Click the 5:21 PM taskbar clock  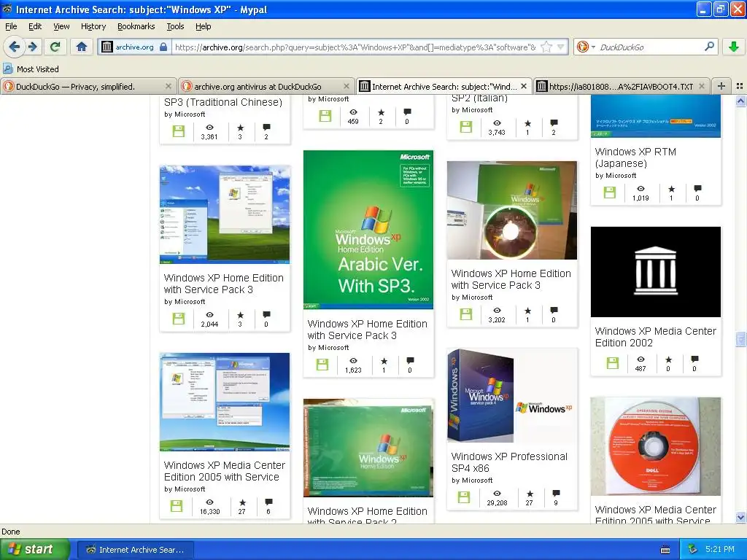pyautogui.click(x=720, y=549)
